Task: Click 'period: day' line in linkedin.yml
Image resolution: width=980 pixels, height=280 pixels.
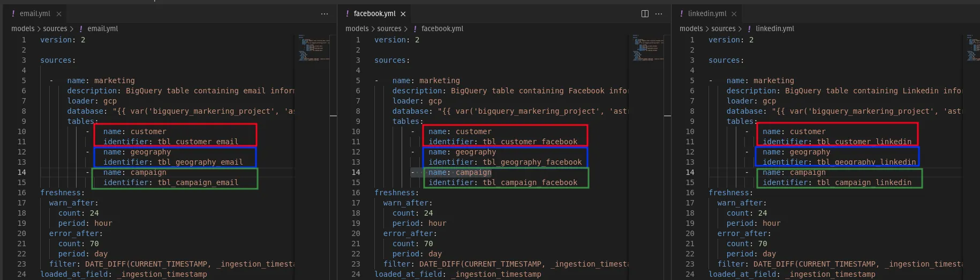Action: pyautogui.click(x=751, y=254)
